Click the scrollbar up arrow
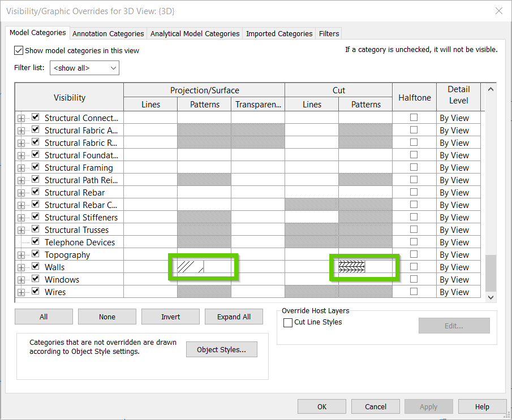The height and width of the screenshot is (420, 512). click(x=491, y=89)
